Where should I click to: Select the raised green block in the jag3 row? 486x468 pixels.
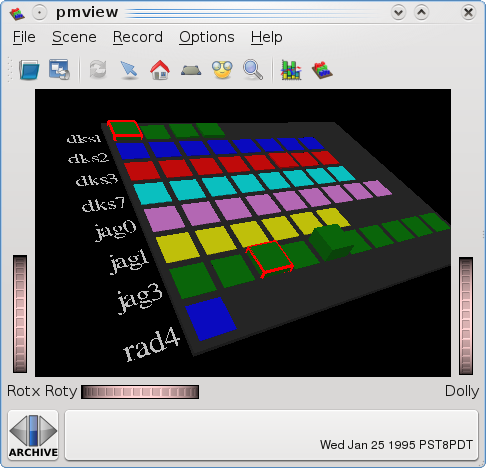pyautogui.click(x=331, y=242)
